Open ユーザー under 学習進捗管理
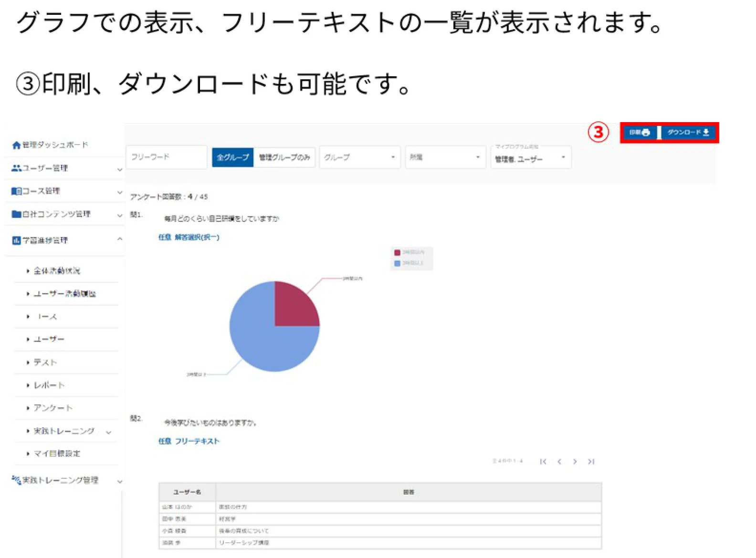 (49, 339)
